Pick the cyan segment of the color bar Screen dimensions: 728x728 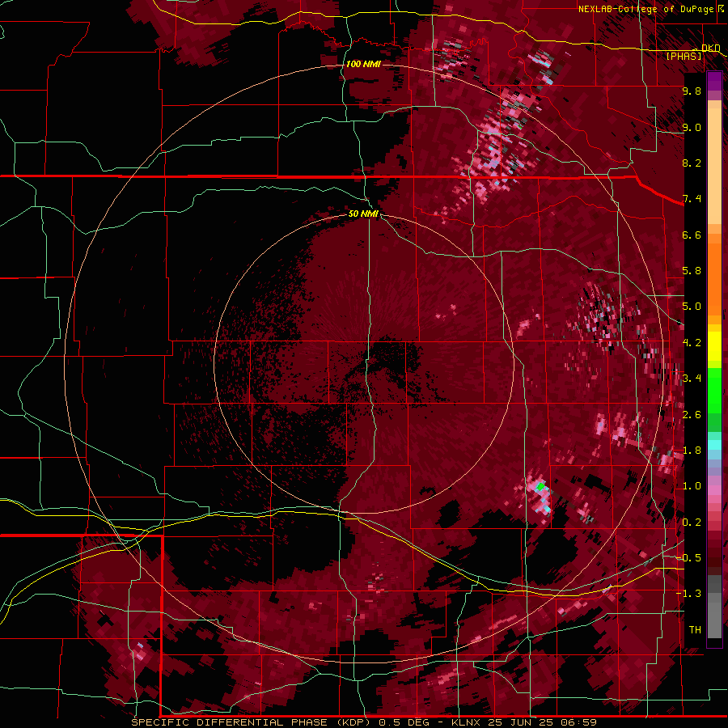(x=714, y=445)
